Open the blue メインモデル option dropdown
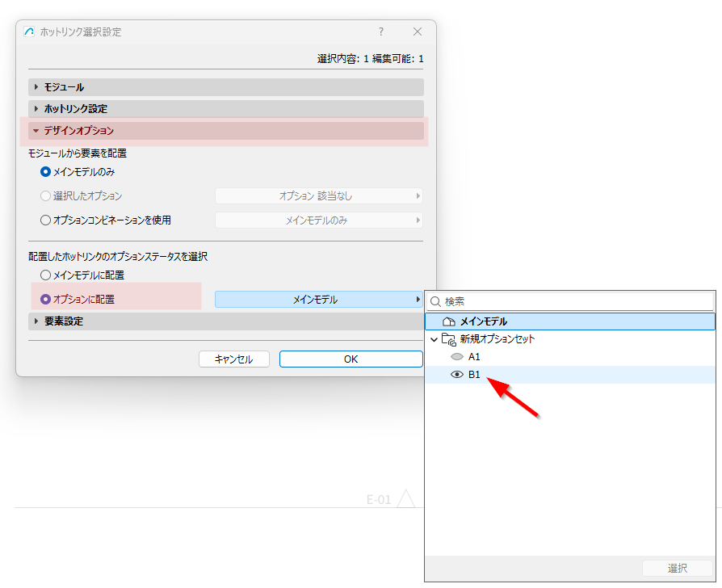This screenshot has height=588, width=722. (319, 300)
